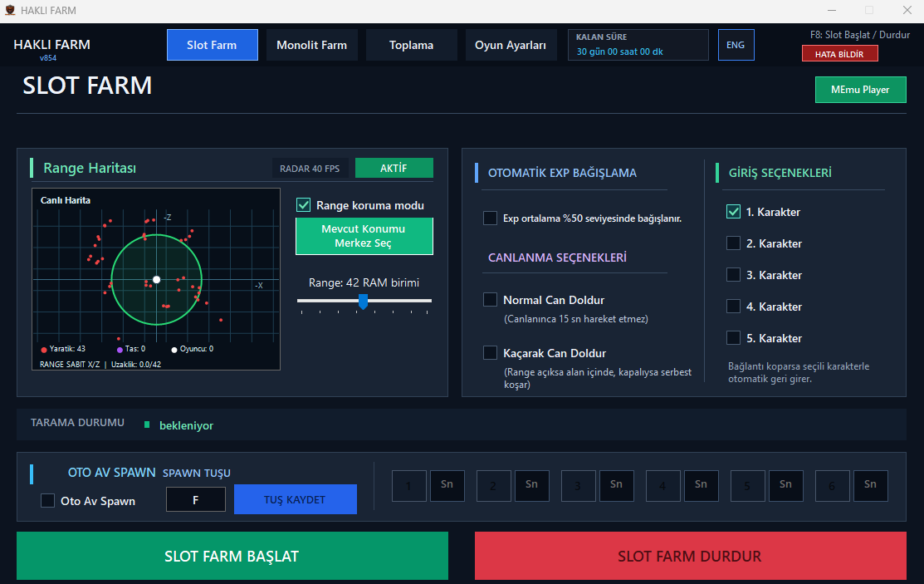Select the MEmu Player button

coord(860,90)
